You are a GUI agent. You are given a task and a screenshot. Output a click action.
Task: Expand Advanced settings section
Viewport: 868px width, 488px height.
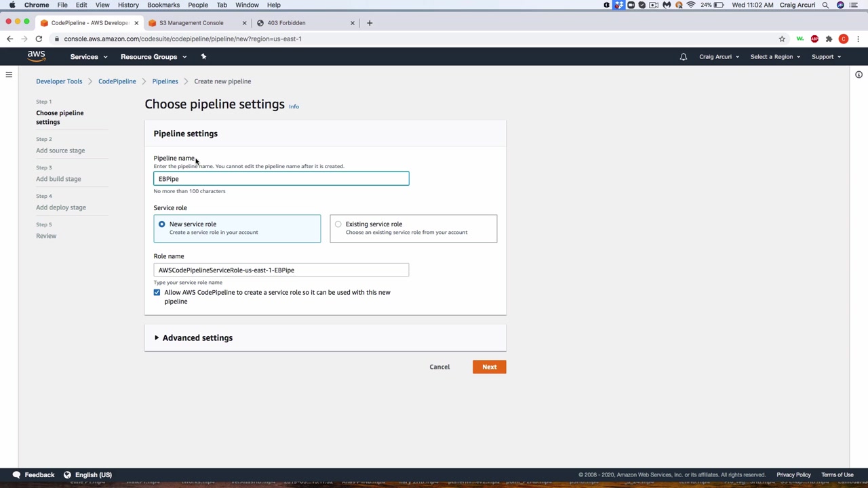coord(193,338)
